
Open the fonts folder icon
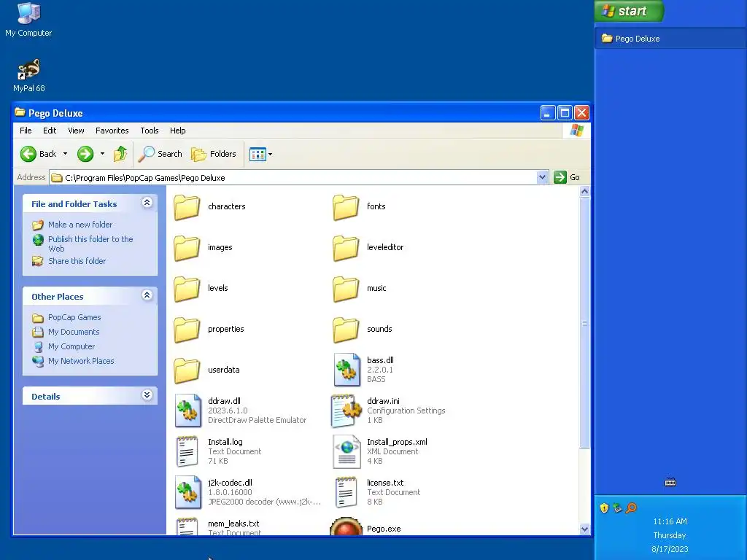[x=345, y=206]
